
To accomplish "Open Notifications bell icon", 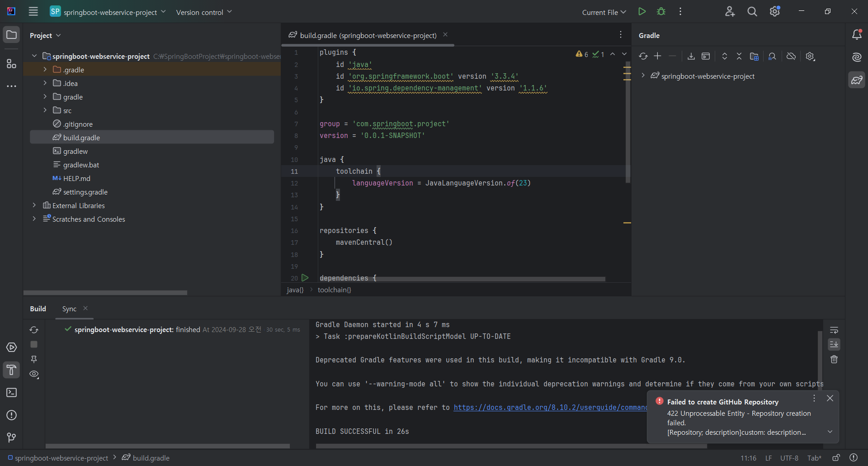I will (857, 35).
